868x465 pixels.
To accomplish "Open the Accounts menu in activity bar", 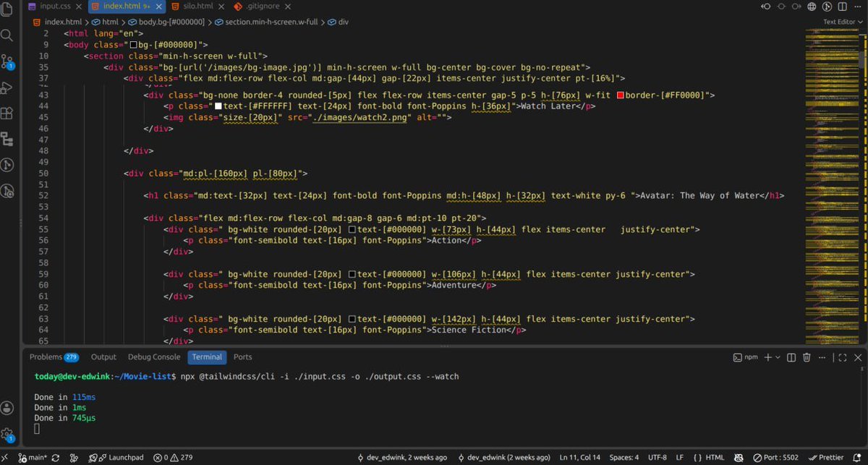I will tap(7, 408).
